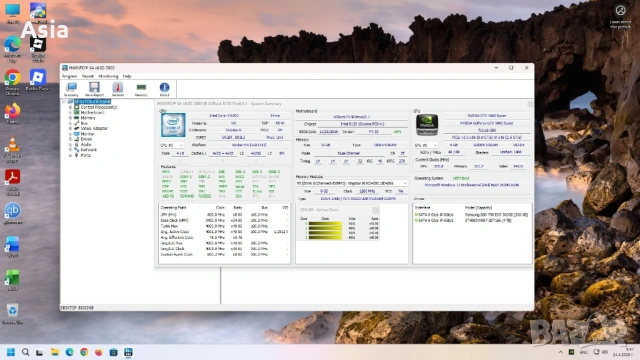Select Audio in the tree
The image size is (640, 360).
point(86,144)
